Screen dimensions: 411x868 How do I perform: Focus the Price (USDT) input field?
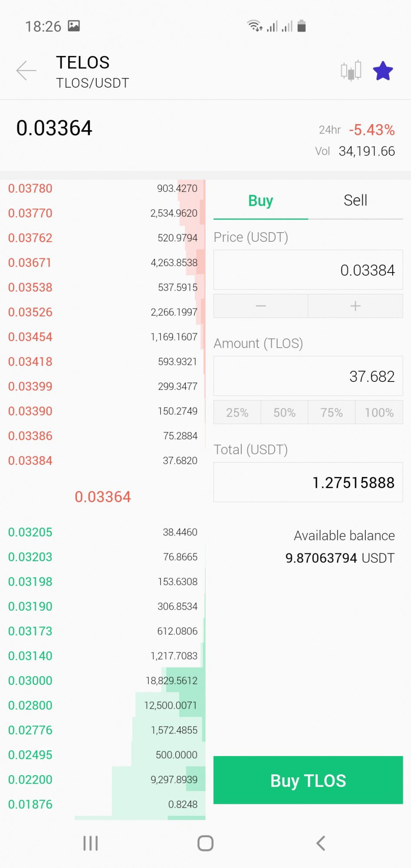click(x=308, y=270)
